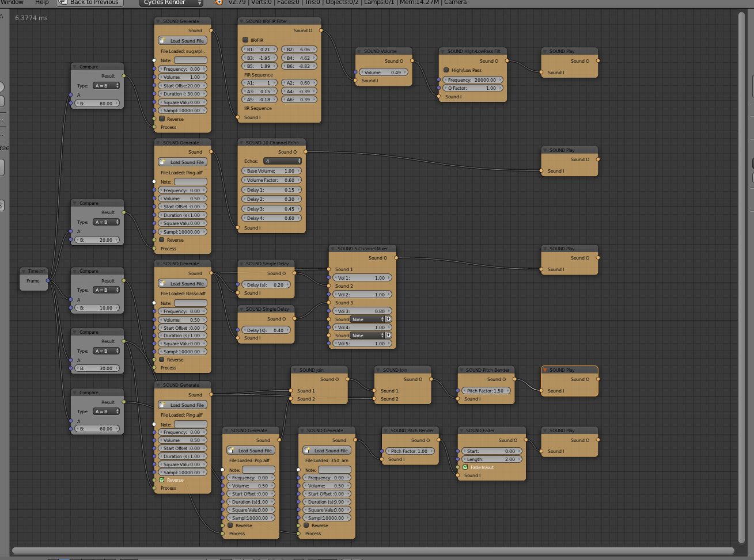The height and width of the screenshot is (560, 754).
Task: Click plus icon beside Sound None above Vol 5
Action: coord(388,335)
